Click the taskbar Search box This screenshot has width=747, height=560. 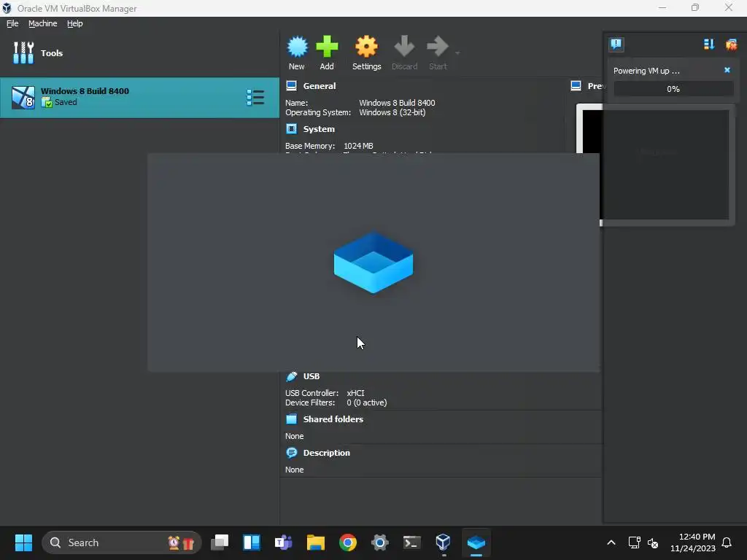tap(122, 542)
